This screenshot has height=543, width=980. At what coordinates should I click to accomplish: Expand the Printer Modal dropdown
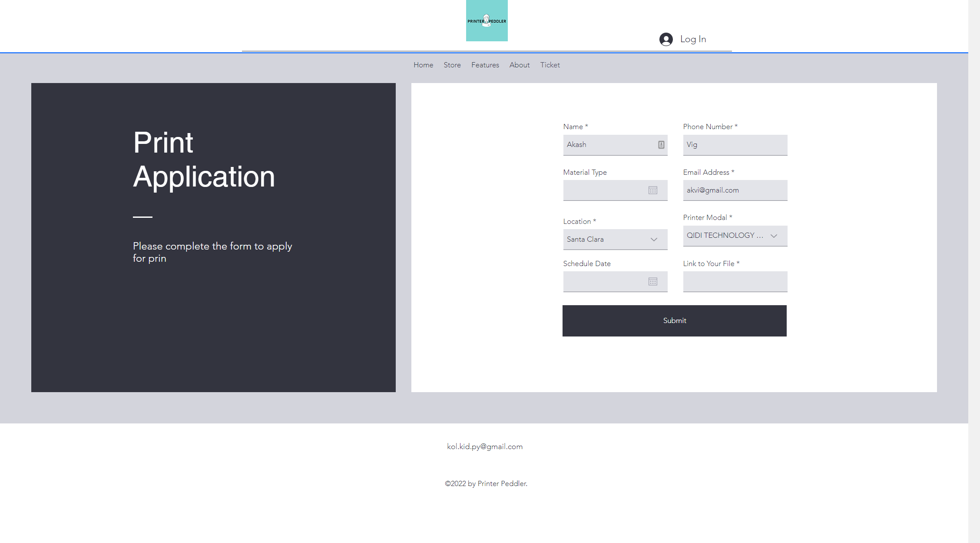773,236
